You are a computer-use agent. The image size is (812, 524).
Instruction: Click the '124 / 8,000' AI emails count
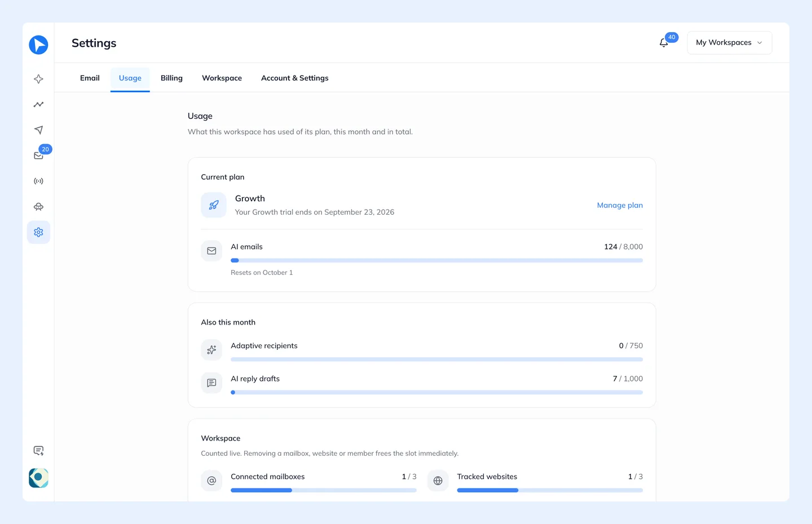623,247
